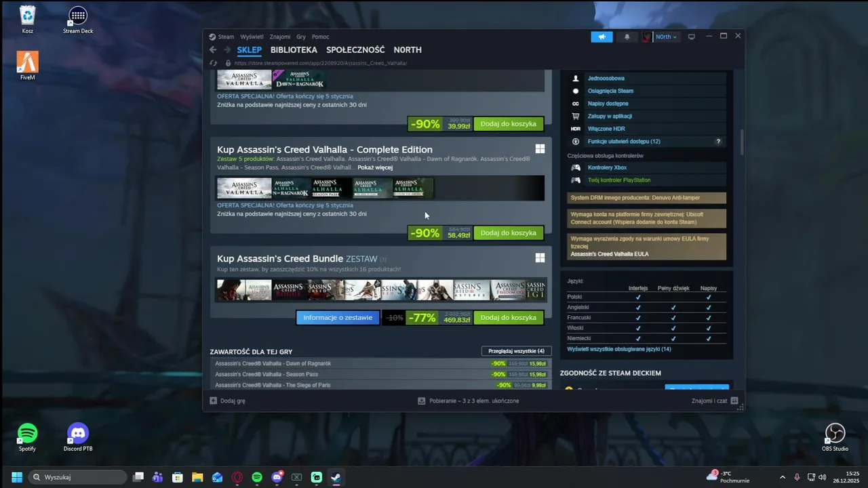Open Spotify desktop shortcut
The width and height of the screenshot is (868, 488).
(27, 437)
